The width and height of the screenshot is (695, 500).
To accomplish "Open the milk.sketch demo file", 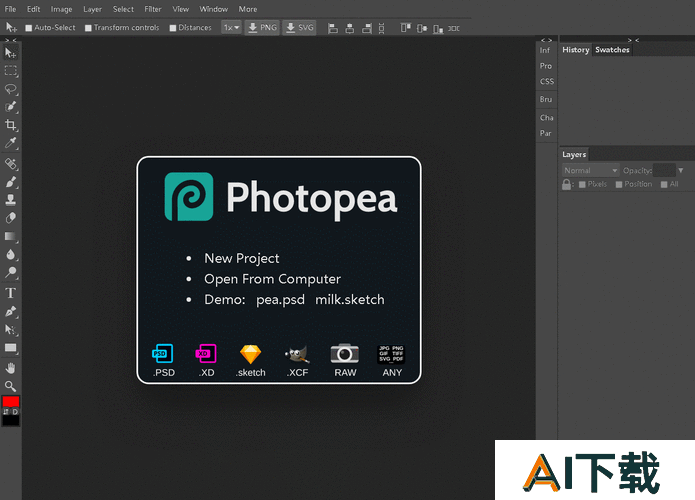I will (x=350, y=300).
